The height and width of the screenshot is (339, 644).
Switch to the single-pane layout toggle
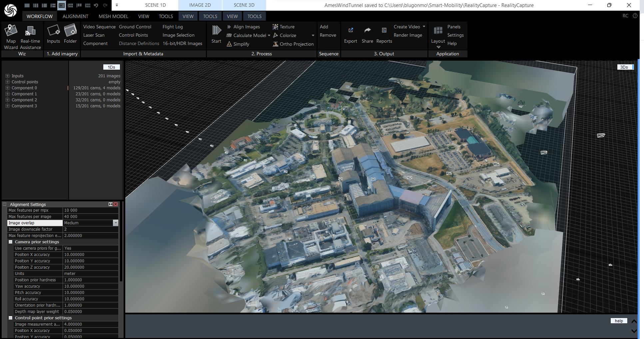pyautogui.click(x=27, y=5)
